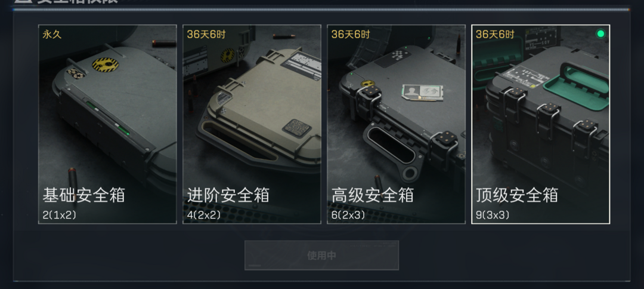This screenshot has height=289, width=644.
Task: Click the 使用中 button
Action: coord(321,256)
